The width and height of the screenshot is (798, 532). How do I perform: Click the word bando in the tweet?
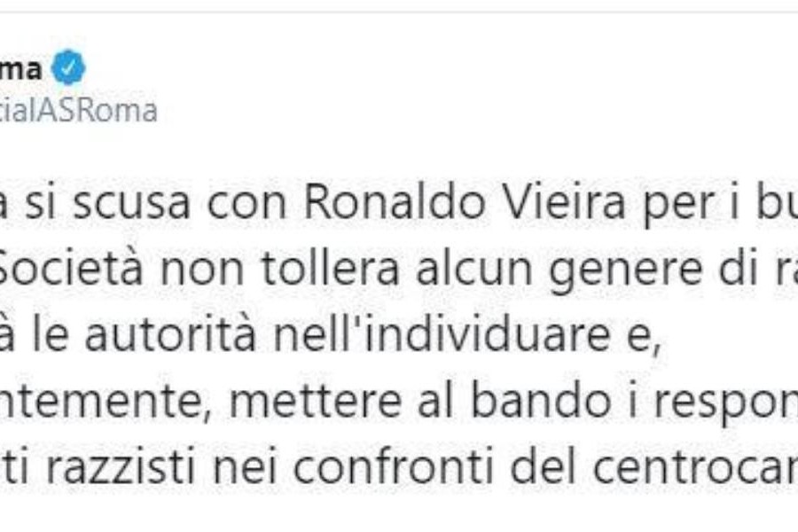(541, 401)
